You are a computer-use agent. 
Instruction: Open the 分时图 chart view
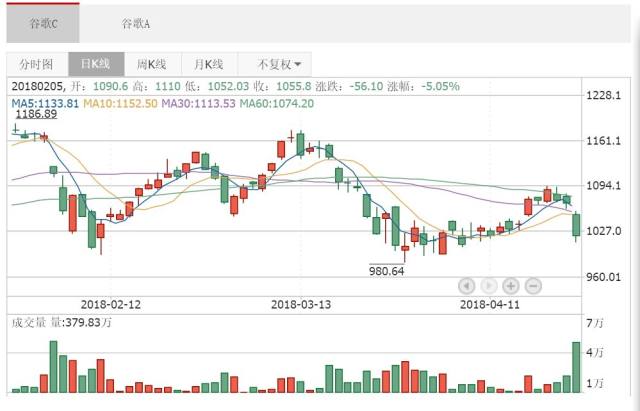coord(37,64)
